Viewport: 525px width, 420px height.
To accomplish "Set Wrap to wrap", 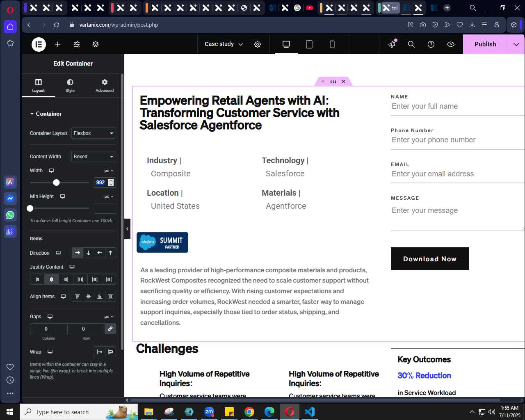I will (111, 352).
